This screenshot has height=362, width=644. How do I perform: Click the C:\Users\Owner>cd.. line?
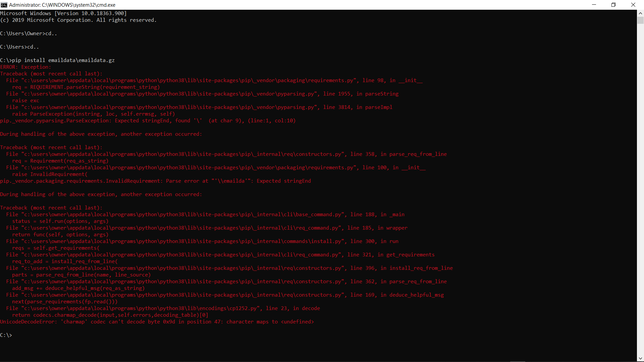coord(29,34)
